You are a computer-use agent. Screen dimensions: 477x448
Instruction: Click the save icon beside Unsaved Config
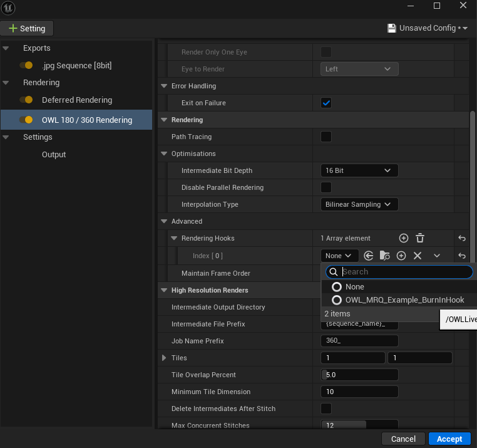coord(392,28)
